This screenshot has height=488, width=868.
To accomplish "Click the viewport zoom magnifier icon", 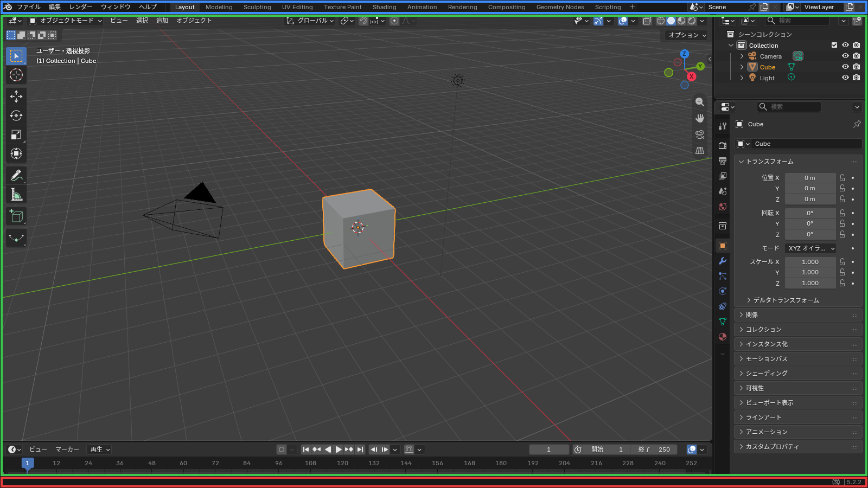I will [x=700, y=102].
